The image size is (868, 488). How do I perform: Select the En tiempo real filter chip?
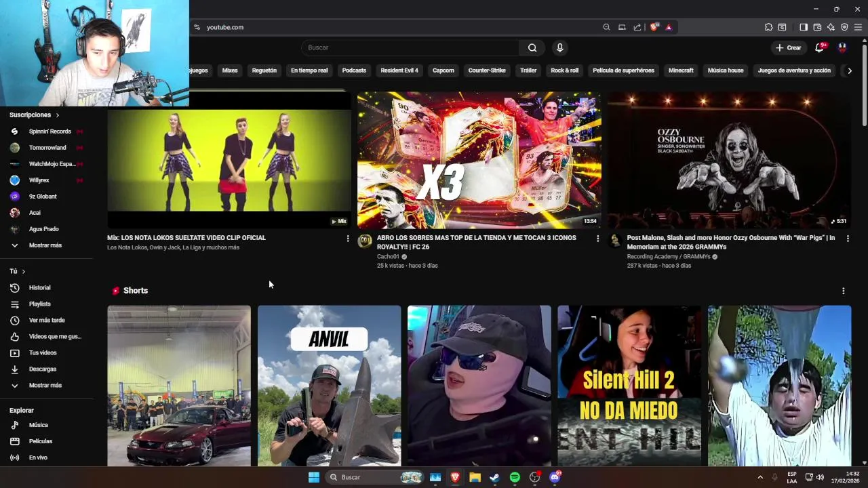click(309, 70)
